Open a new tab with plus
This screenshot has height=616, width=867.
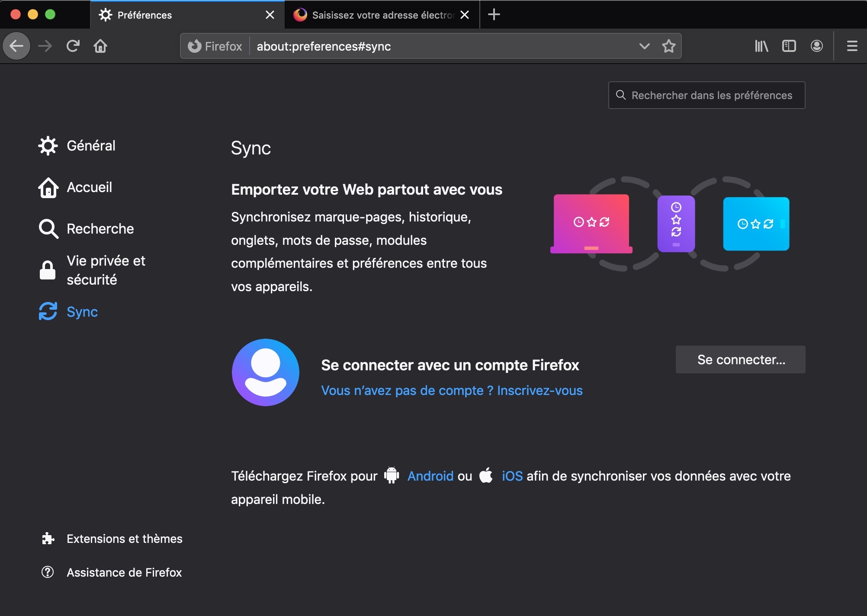click(494, 15)
